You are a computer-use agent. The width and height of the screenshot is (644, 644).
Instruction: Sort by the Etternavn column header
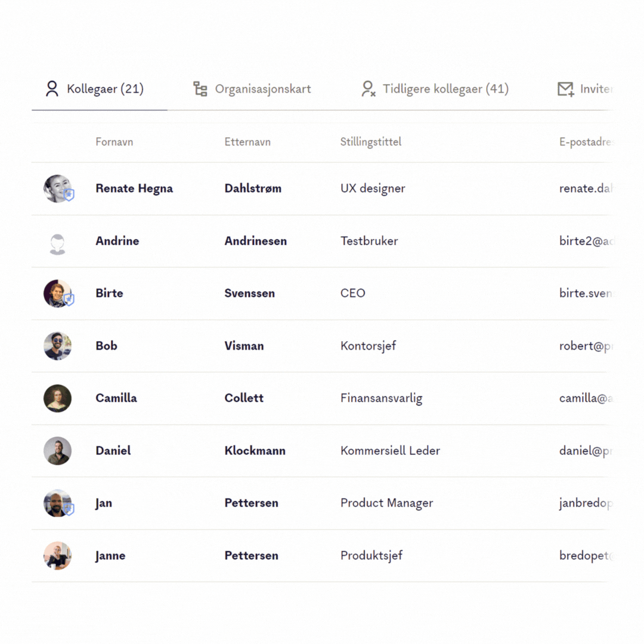[247, 142]
